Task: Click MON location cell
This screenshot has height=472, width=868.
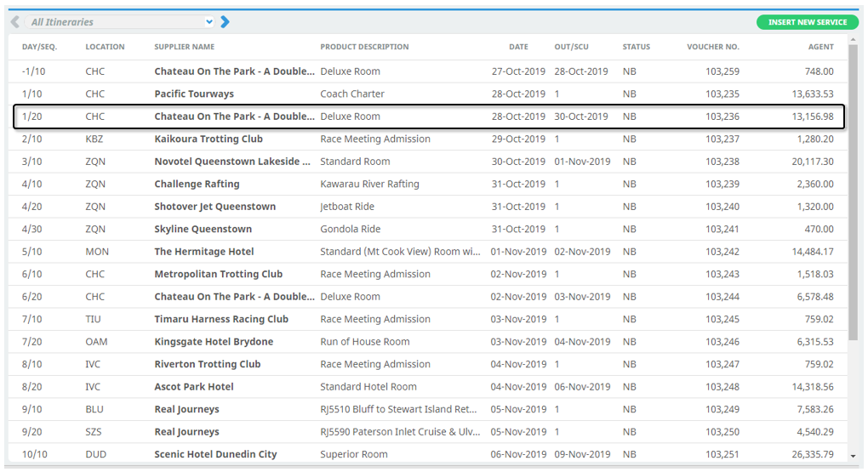Action: point(97,251)
